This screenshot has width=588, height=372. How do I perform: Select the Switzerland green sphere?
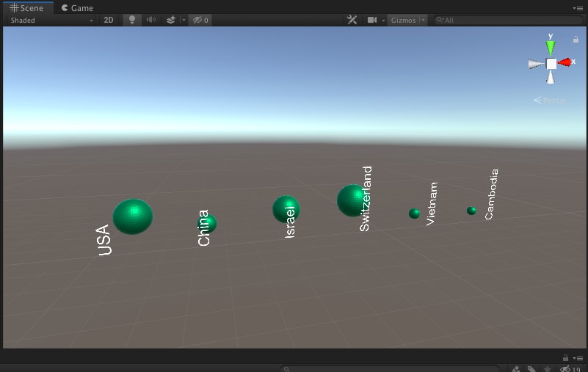[x=352, y=200]
